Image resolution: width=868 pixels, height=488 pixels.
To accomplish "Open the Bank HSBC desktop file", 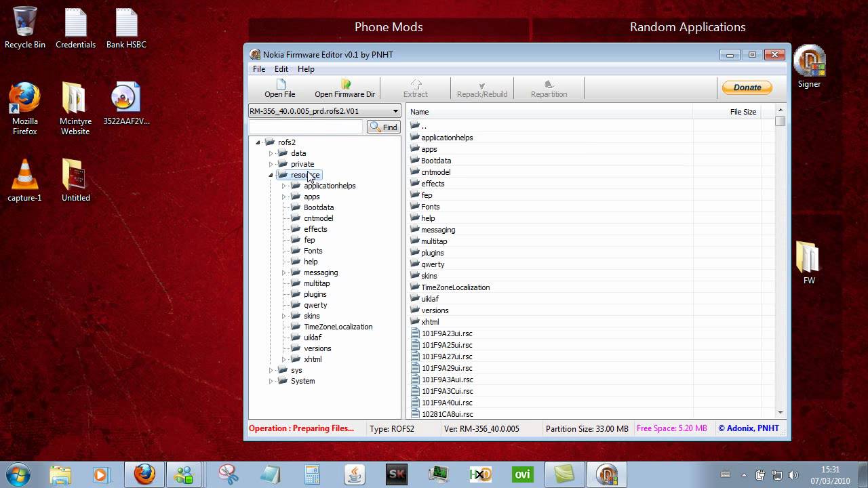I will click(x=126, y=28).
